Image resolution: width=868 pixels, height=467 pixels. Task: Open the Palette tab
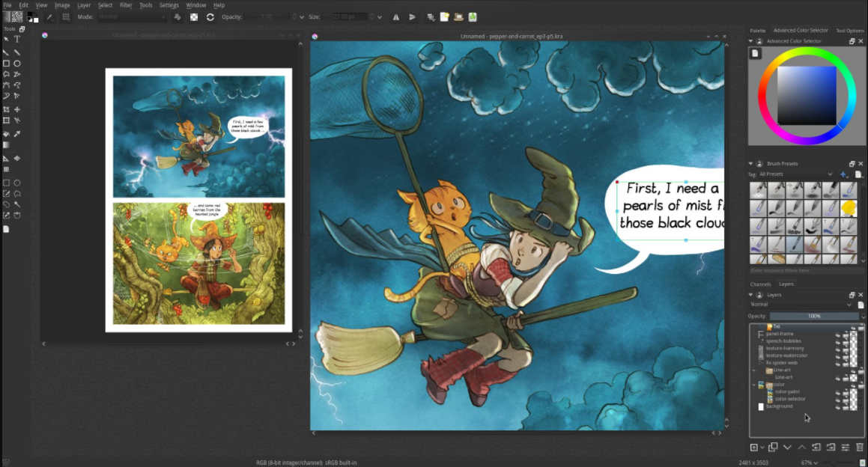pos(757,31)
